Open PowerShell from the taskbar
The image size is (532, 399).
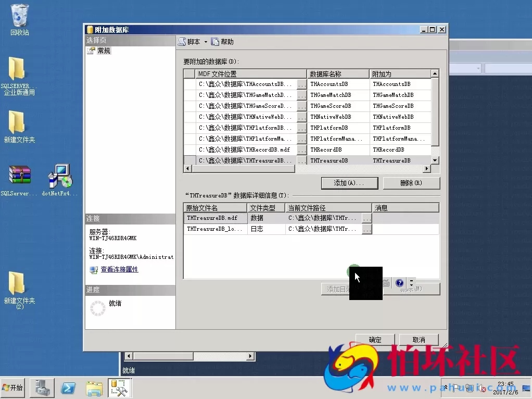click(x=68, y=388)
